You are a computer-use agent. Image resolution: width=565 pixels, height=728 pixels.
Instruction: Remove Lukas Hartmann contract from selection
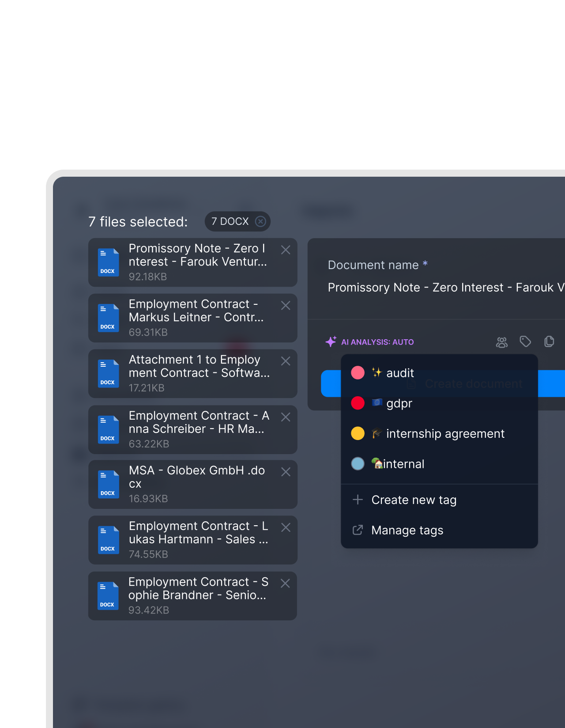coord(286,528)
